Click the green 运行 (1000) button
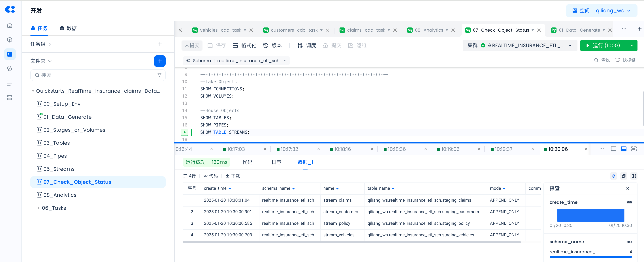The image size is (644, 262). coord(603,46)
